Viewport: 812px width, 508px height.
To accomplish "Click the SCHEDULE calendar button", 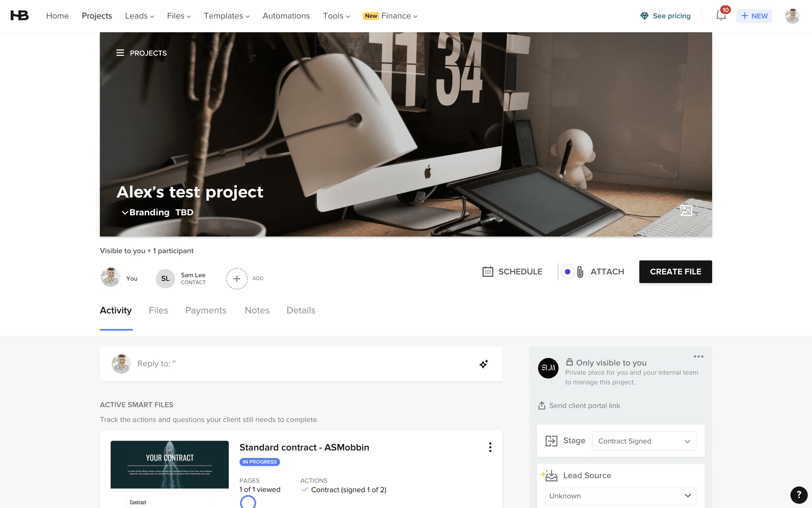I will tap(512, 272).
